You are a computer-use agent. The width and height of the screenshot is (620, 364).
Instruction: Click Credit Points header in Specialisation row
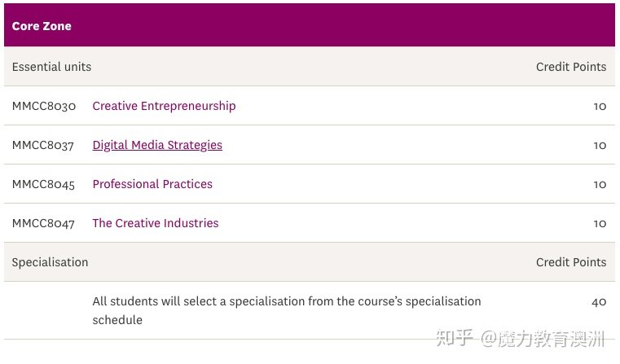click(x=571, y=262)
